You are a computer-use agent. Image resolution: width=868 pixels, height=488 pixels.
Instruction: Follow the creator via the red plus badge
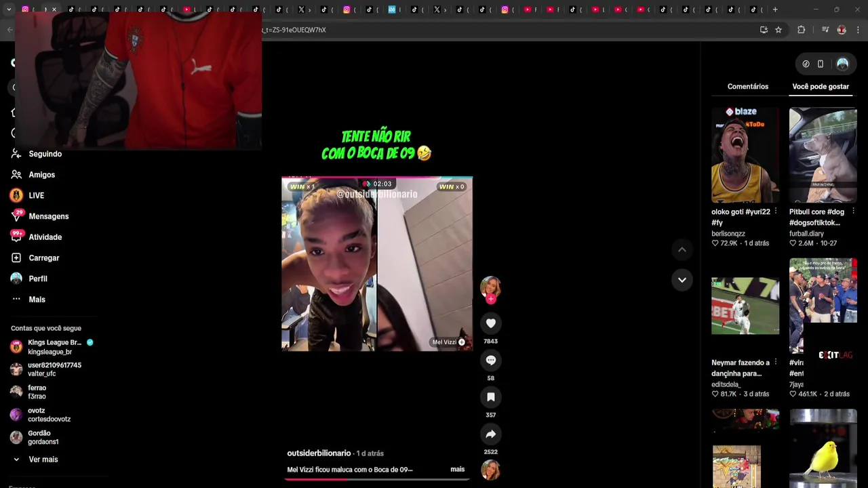tap(491, 298)
